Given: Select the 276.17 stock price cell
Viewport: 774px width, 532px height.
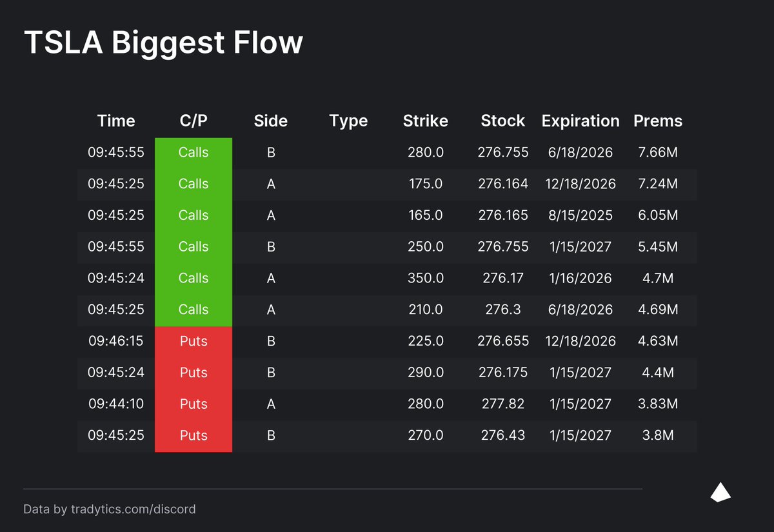Looking at the screenshot, I should pyautogui.click(x=503, y=279).
